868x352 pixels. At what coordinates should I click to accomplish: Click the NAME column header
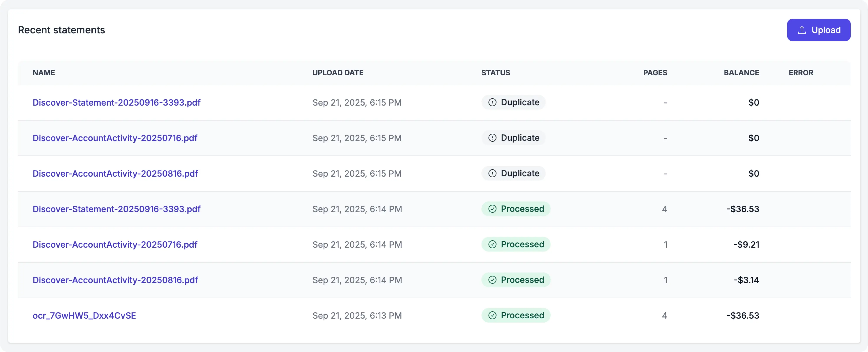(x=44, y=73)
